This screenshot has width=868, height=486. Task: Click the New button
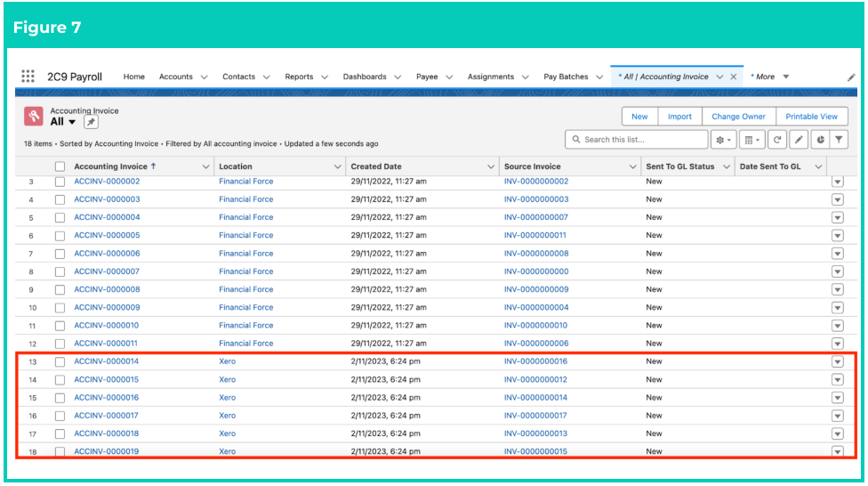coord(639,117)
